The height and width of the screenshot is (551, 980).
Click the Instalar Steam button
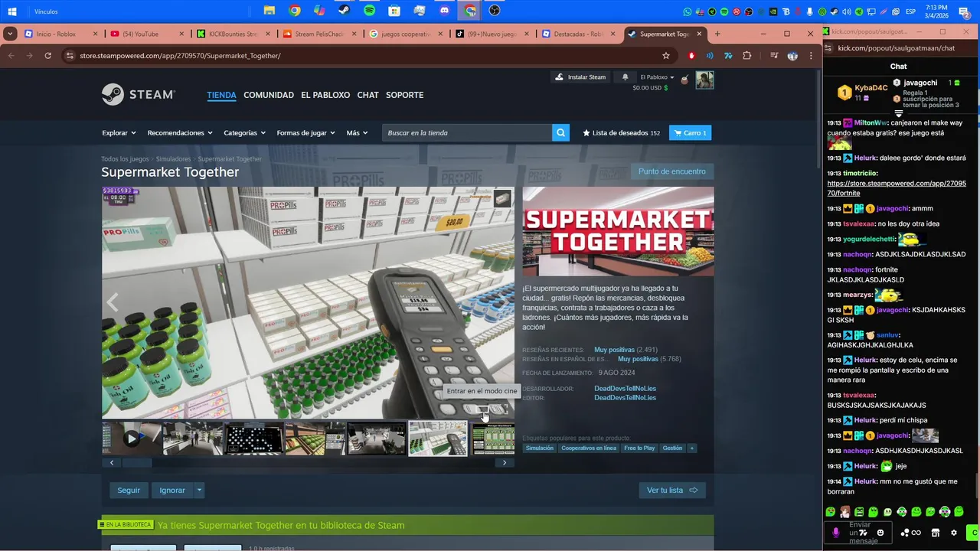(x=580, y=77)
